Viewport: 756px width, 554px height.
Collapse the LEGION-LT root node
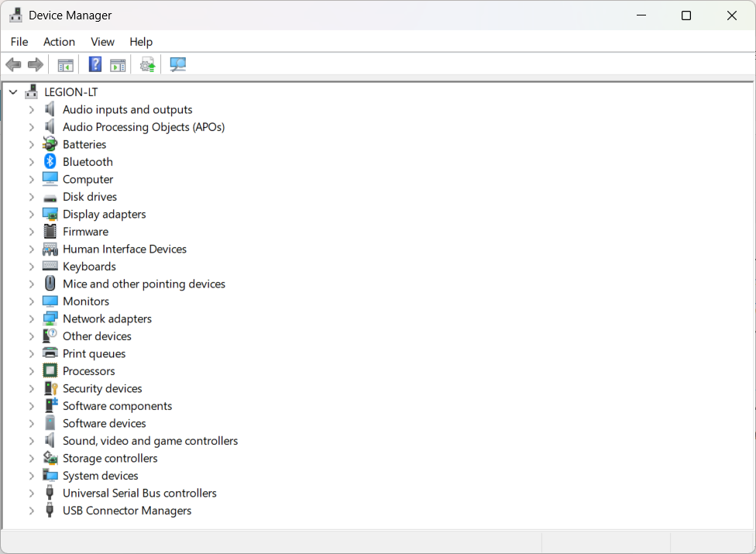point(13,92)
